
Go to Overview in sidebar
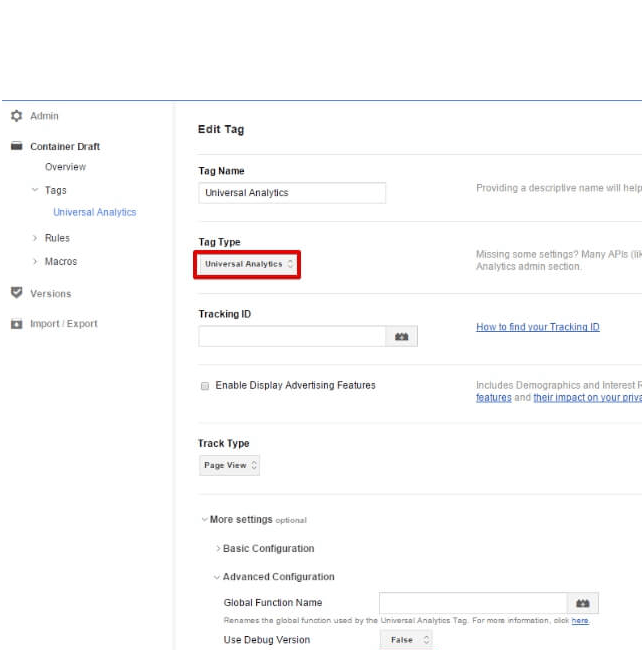click(65, 167)
